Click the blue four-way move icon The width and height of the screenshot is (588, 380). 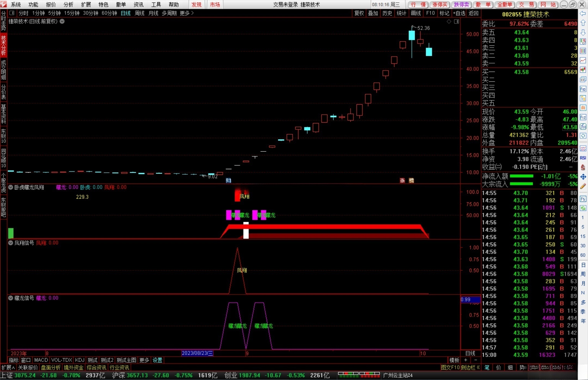tap(583, 177)
